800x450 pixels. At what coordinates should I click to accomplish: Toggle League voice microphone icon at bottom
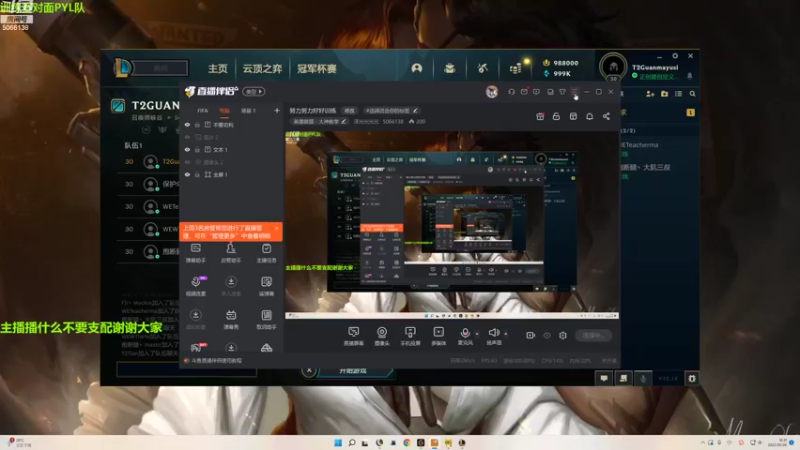coord(643,378)
